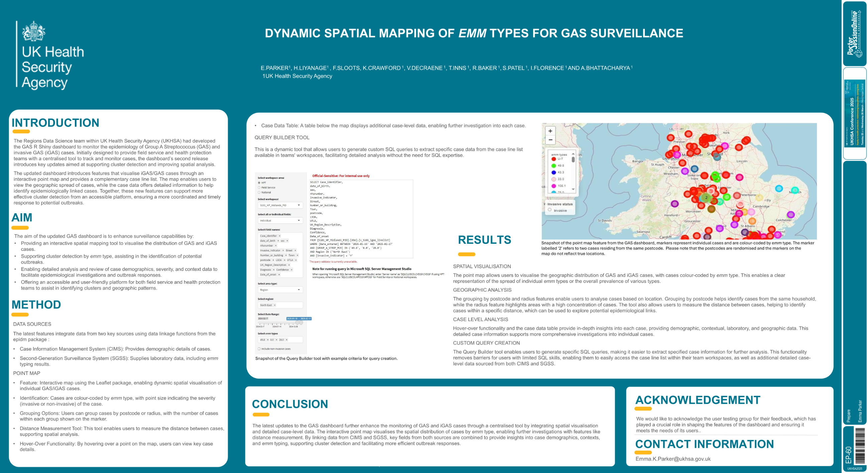Open the Select workspace S101_HP_Midlands_PID dropdown
The height and width of the screenshot is (473, 868).
coord(281,205)
